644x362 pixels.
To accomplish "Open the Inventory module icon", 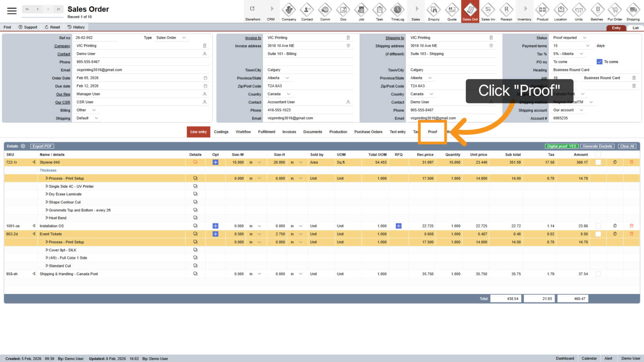I will [x=524, y=11].
